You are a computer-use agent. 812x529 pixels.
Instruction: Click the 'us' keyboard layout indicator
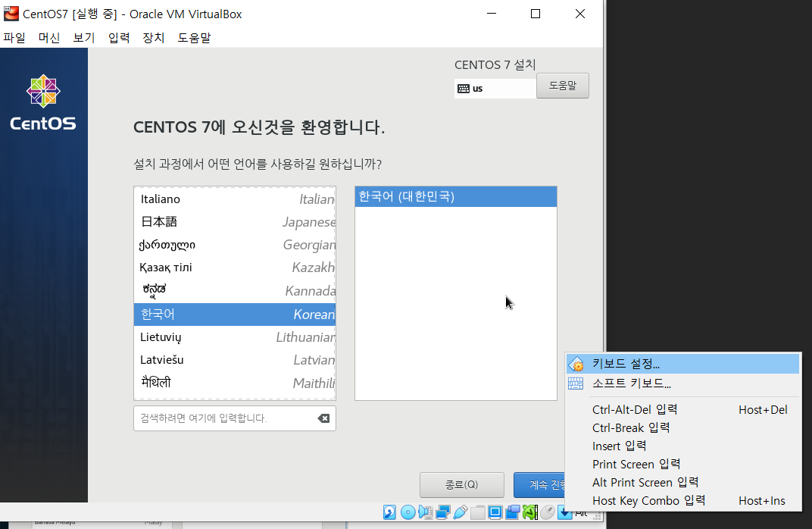point(495,89)
